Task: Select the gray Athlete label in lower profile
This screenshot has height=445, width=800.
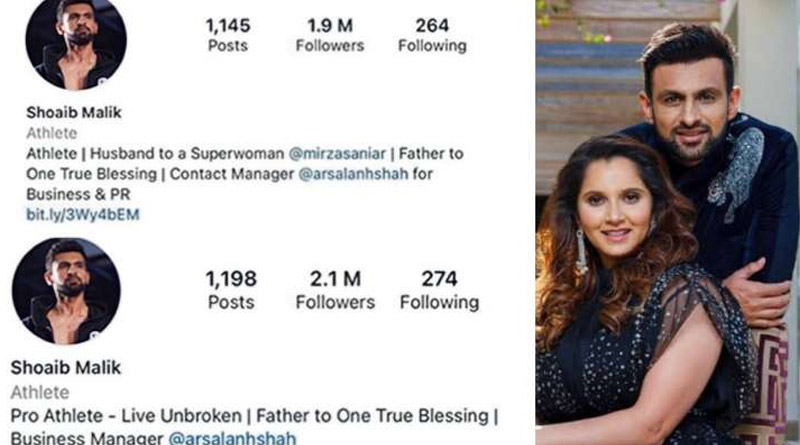Action: pos(40,392)
